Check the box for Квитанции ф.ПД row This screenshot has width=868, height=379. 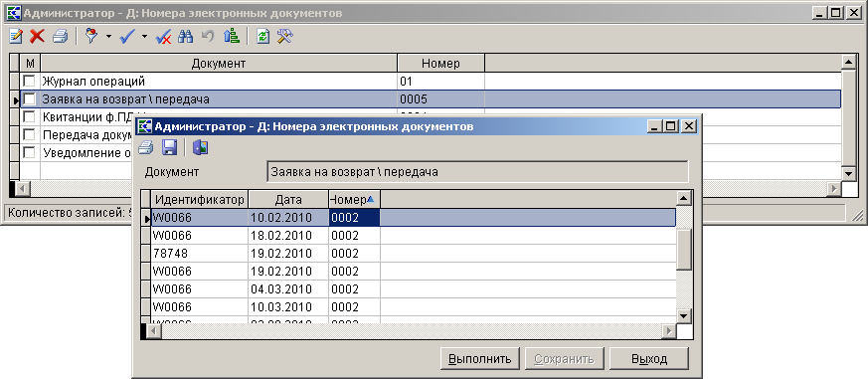click(29, 116)
